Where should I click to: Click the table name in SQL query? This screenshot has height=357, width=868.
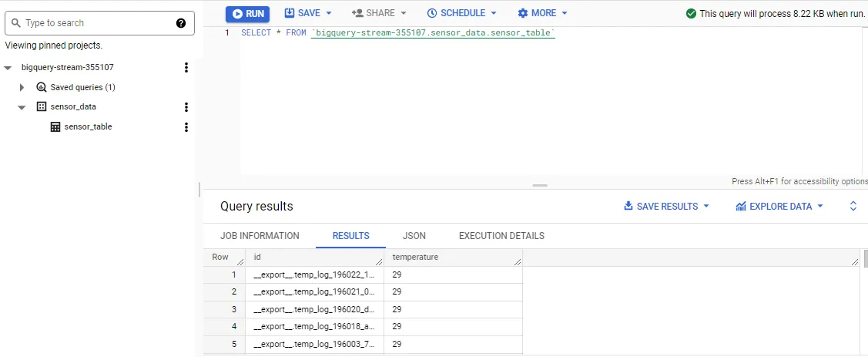coord(433,33)
